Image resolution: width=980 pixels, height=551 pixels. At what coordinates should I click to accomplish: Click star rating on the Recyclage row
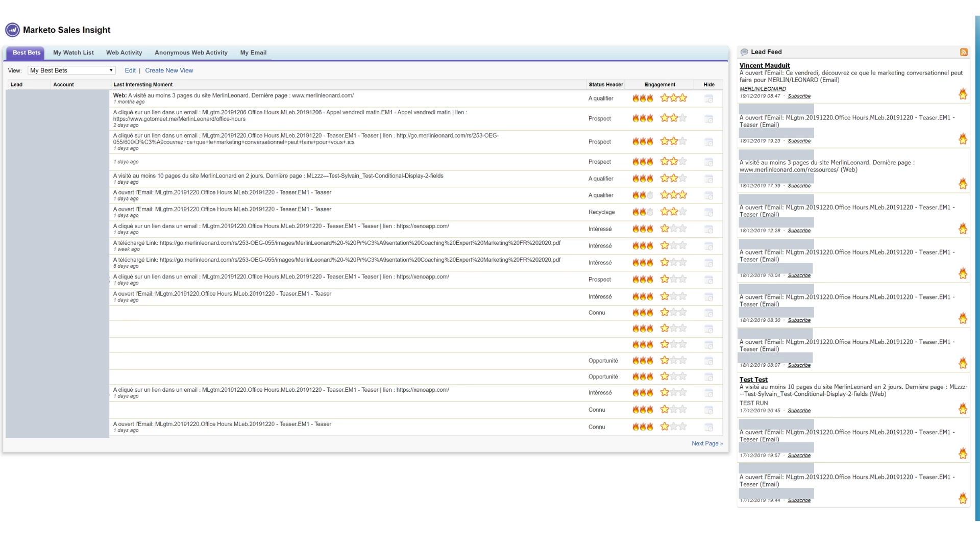[x=673, y=212]
